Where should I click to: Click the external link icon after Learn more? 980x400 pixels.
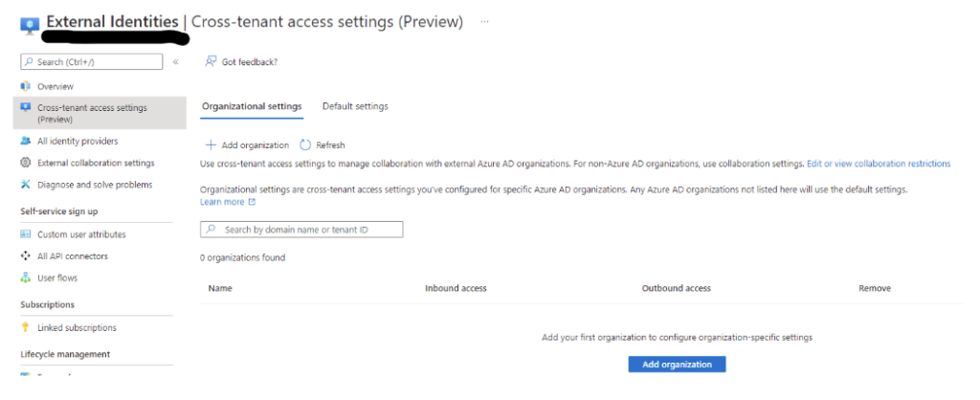(252, 203)
